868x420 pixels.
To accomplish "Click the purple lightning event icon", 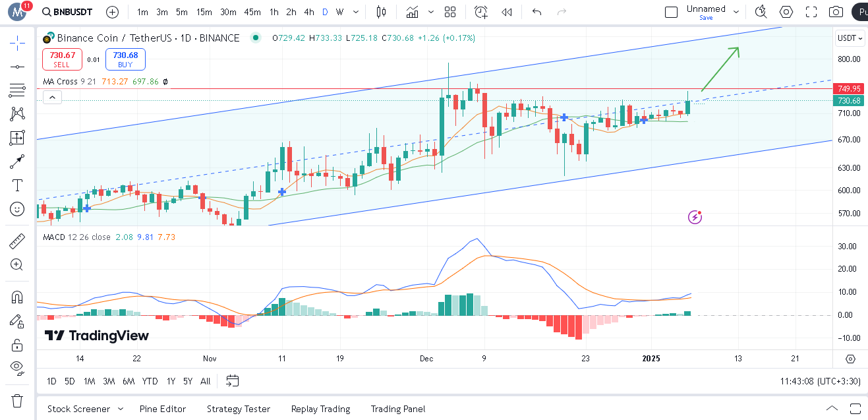I will pyautogui.click(x=695, y=217).
